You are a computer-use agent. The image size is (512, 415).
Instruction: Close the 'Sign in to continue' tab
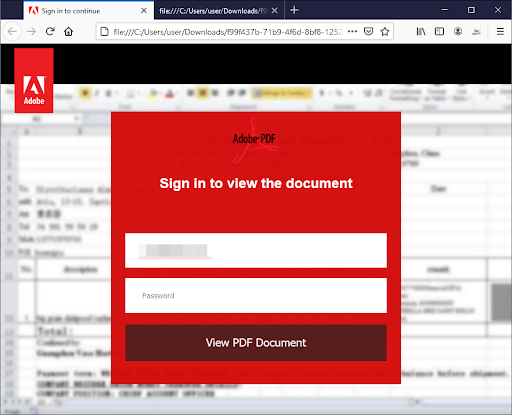(x=144, y=11)
